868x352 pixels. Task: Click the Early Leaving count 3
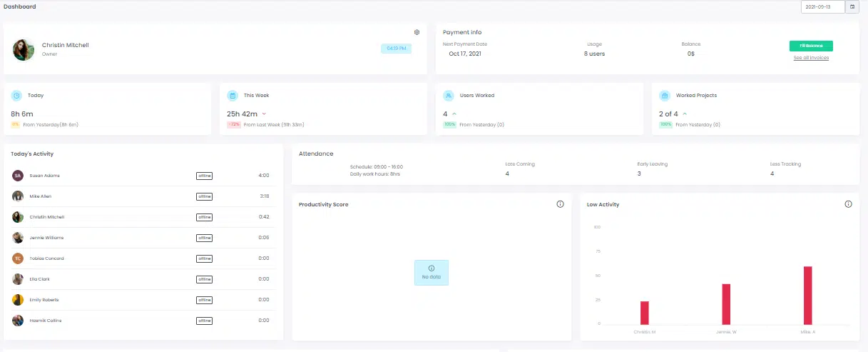pos(639,174)
